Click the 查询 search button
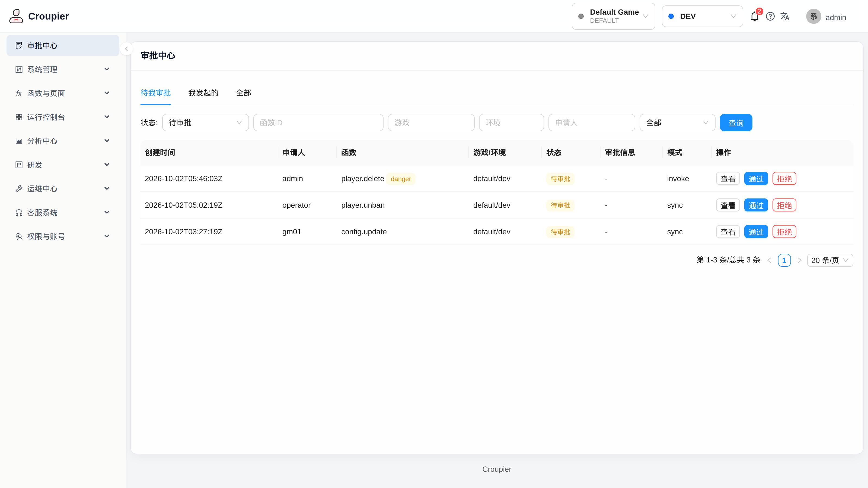Viewport: 868px width, 488px height. [x=736, y=123]
